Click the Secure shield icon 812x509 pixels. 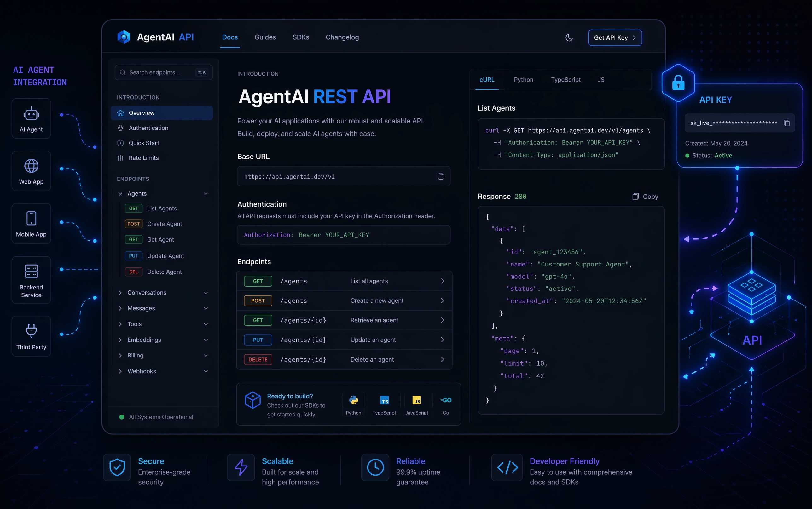[117, 467]
